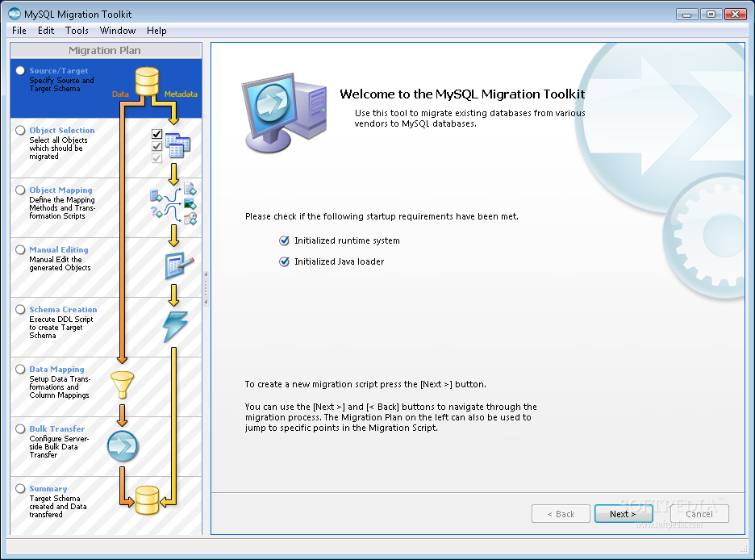Select the Manual Editing step radio button
The height and width of the screenshot is (560, 755).
coord(20,249)
